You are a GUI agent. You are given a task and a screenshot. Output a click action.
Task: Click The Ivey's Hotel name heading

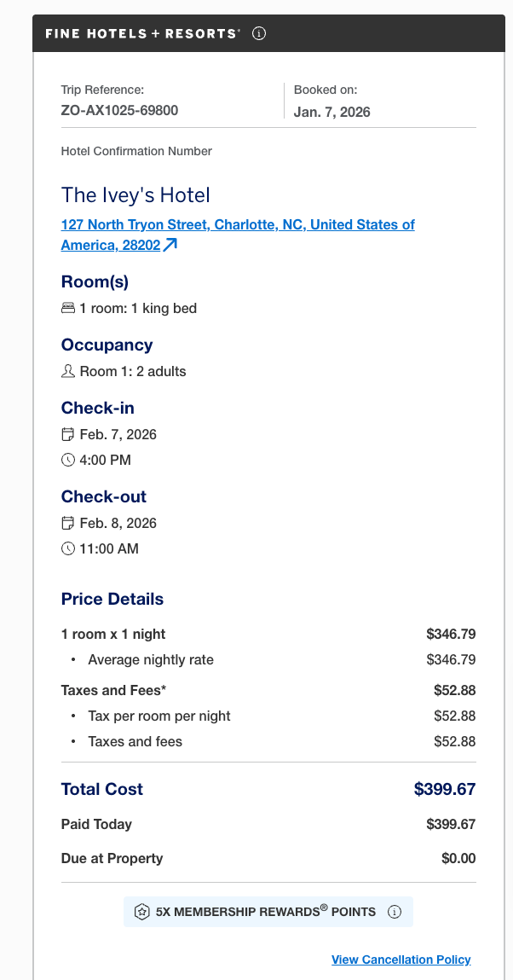135,195
